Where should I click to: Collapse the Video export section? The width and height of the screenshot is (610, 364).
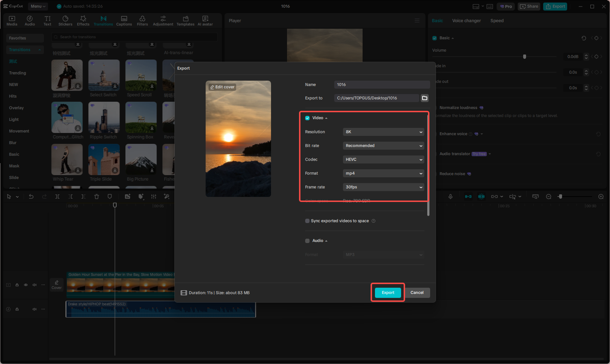pyautogui.click(x=326, y=118)
